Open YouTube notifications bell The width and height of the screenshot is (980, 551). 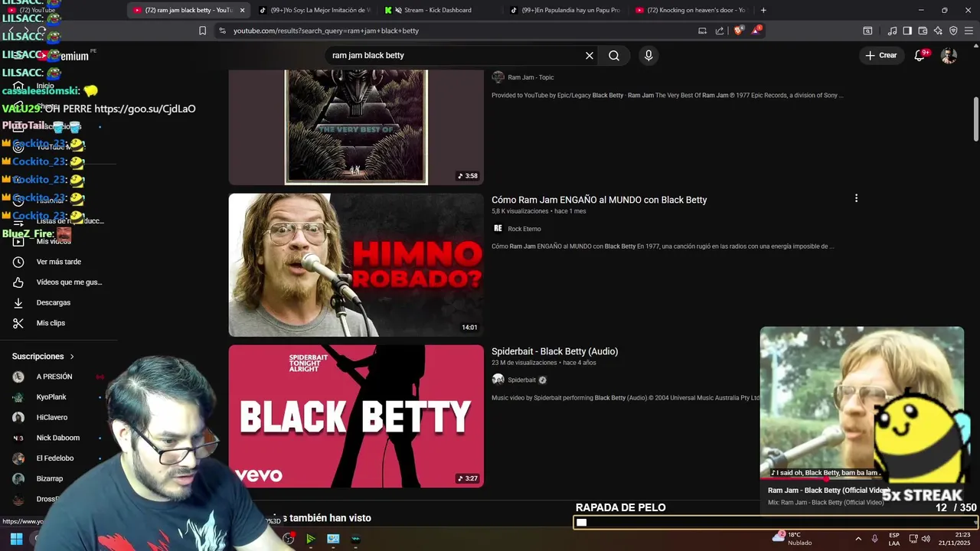(920, 55)
